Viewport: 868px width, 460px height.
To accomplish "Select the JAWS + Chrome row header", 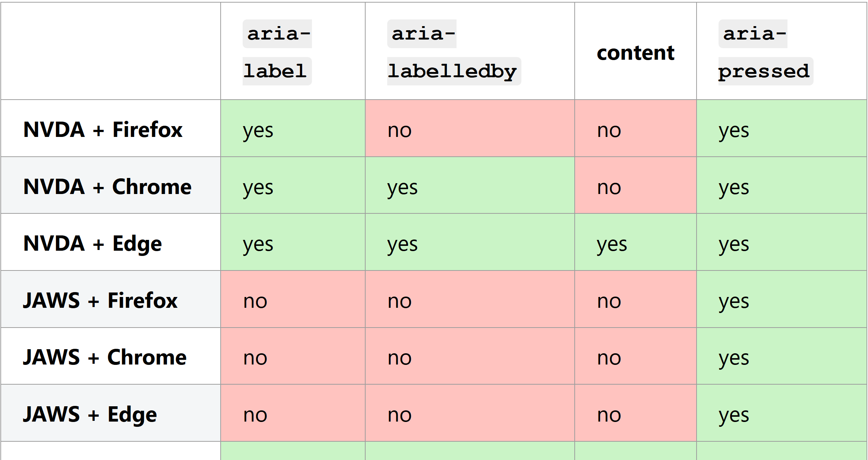I will pos(111,356).
